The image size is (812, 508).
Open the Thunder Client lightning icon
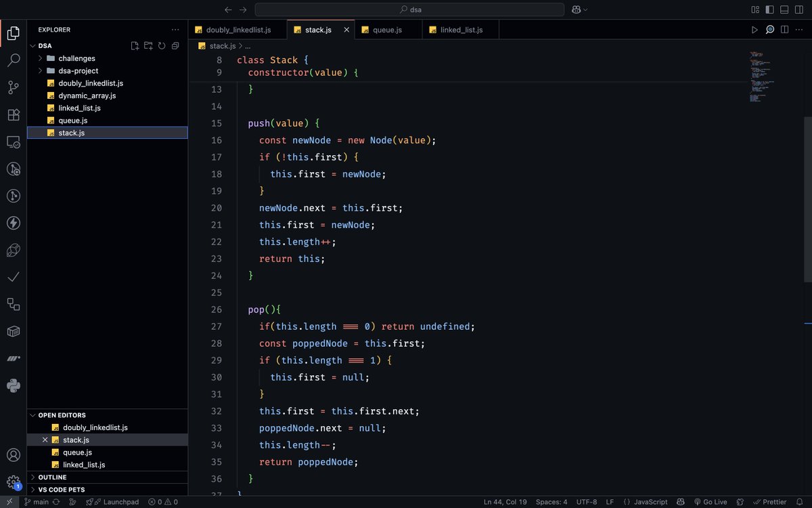(x=13, y=223)
